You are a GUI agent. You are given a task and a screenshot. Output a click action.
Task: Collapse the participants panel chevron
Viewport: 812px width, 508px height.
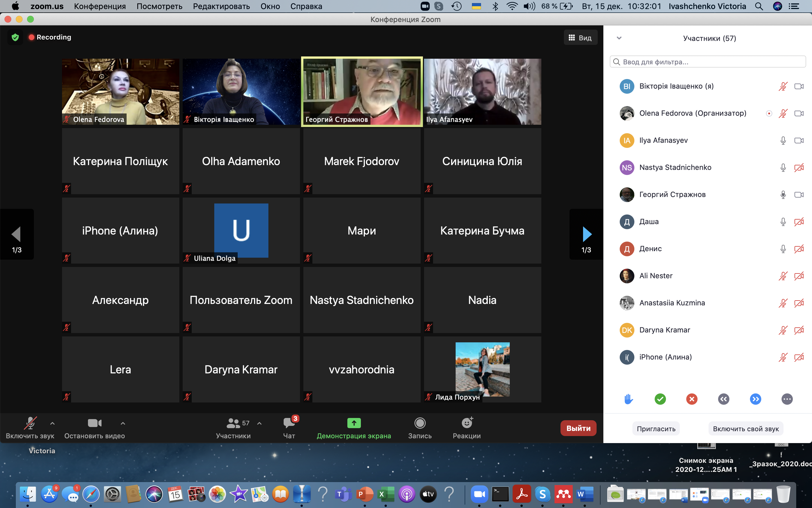619,38
